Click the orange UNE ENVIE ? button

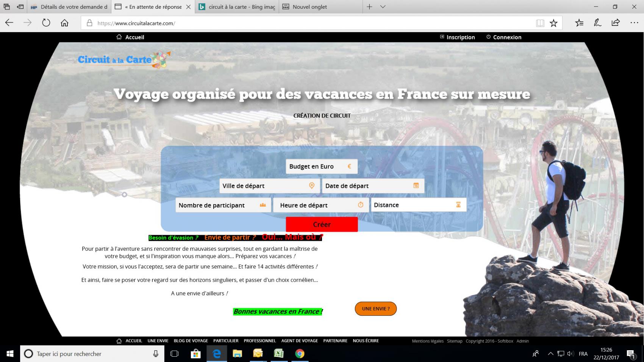376,309
